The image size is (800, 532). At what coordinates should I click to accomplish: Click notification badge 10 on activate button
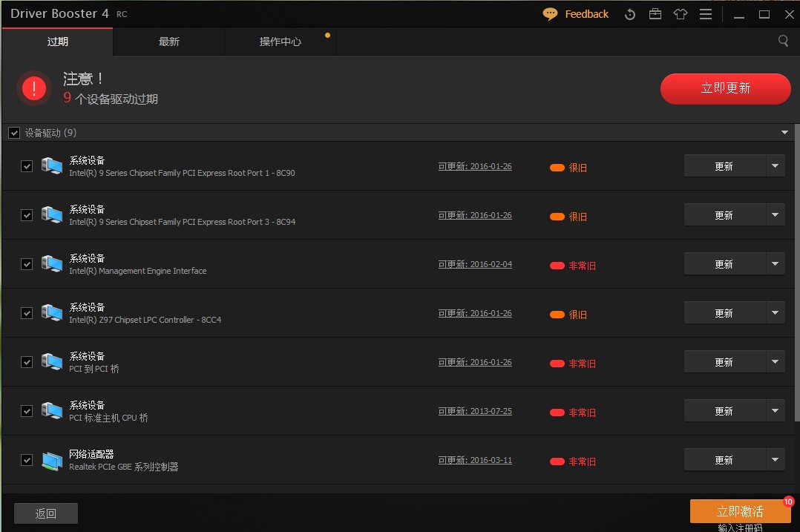[x=788, y=502]
